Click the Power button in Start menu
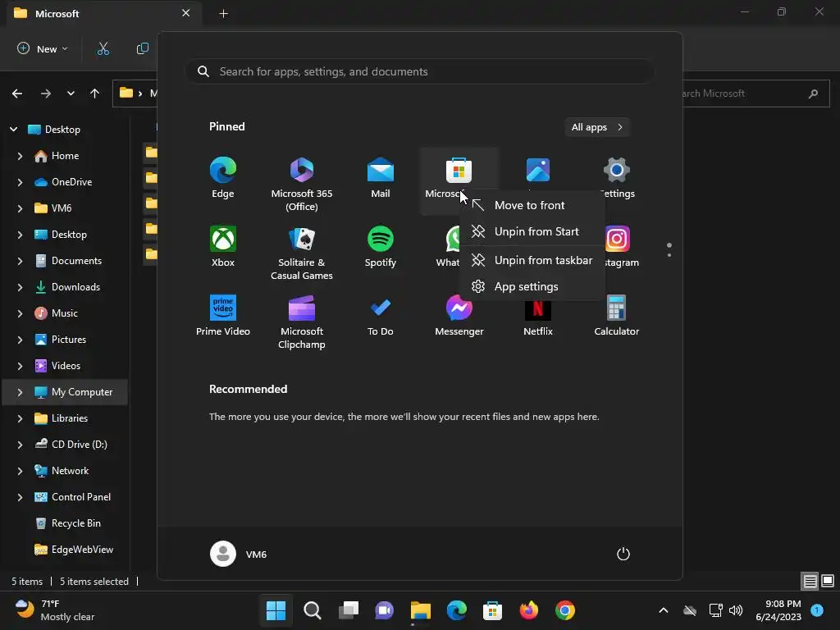The image size is (840, 630). point(623,554)
